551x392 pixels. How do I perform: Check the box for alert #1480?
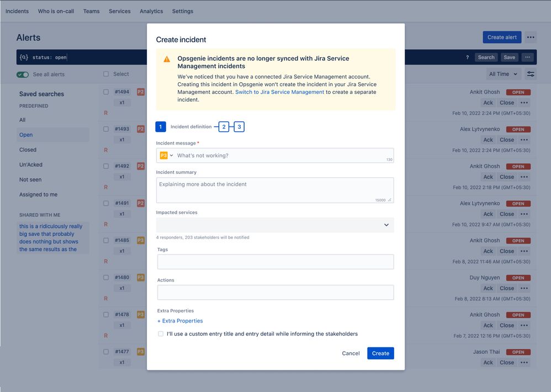point(106,278)
